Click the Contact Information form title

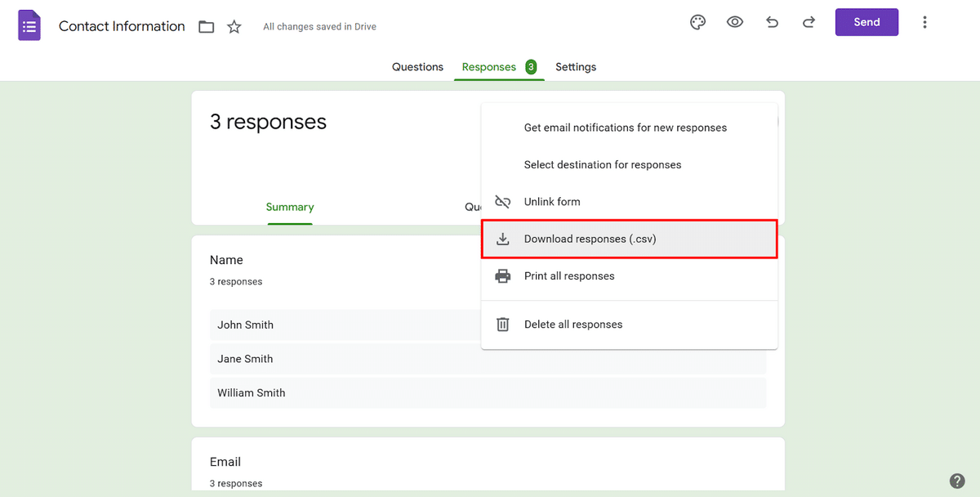[122, 26]
